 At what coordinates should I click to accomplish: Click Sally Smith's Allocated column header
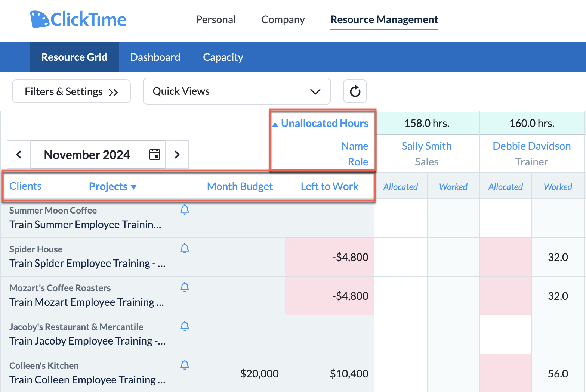tap(401, 187)
